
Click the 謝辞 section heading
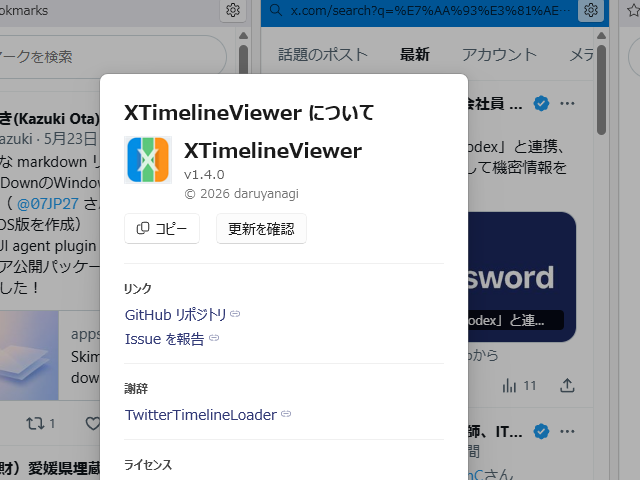click(136, 389)
